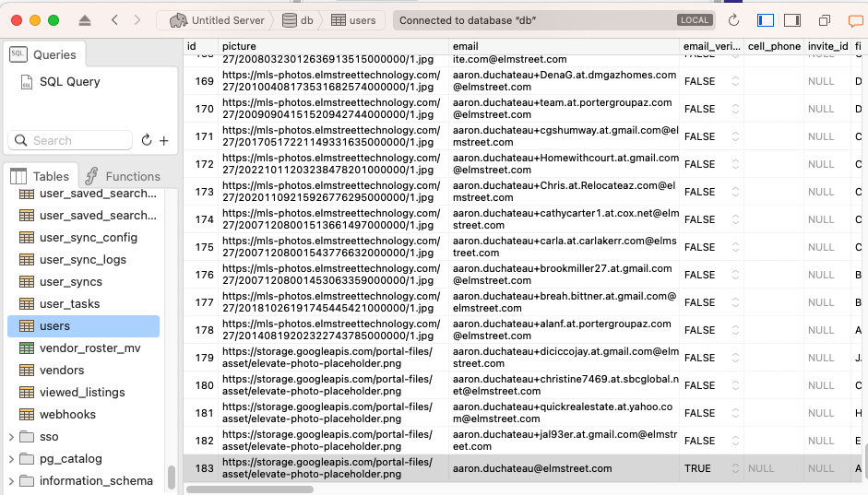868x495 pixels.
Task: Click the email cell for row 182
Action: 564,441
